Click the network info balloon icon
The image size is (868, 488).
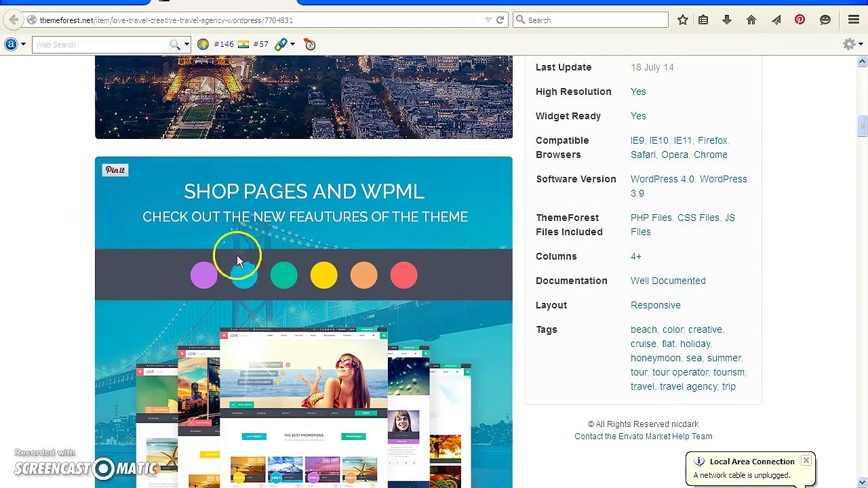[699, 462]
